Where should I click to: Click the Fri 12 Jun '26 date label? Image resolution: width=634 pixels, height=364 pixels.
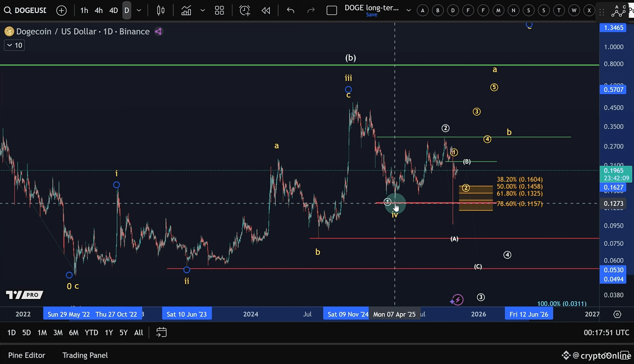529,314
